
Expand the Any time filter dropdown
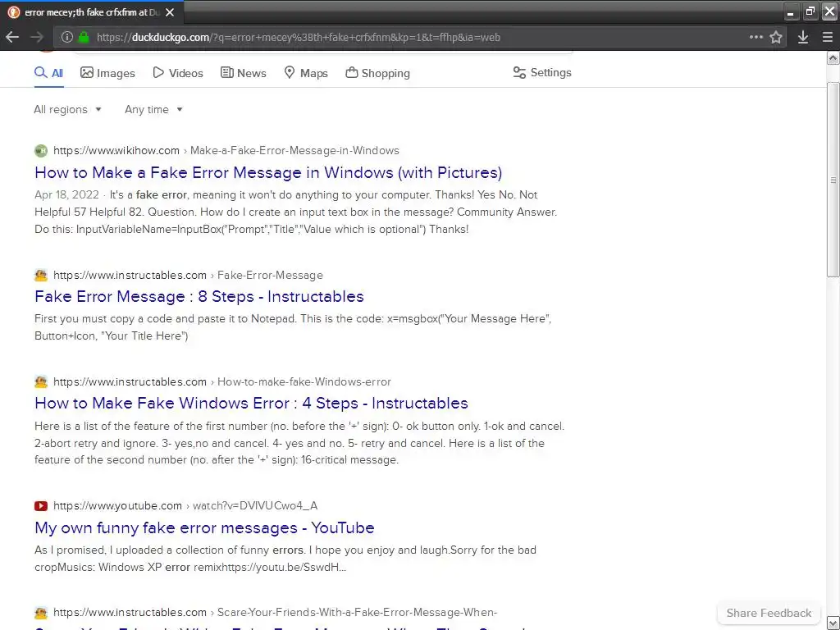153,109
